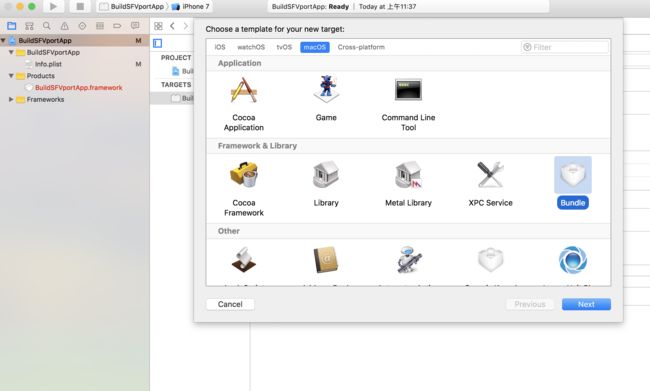Select the script scroll template in Other
Image resolution: width=650 pixels, height=391 pixels.
[244, 260]
